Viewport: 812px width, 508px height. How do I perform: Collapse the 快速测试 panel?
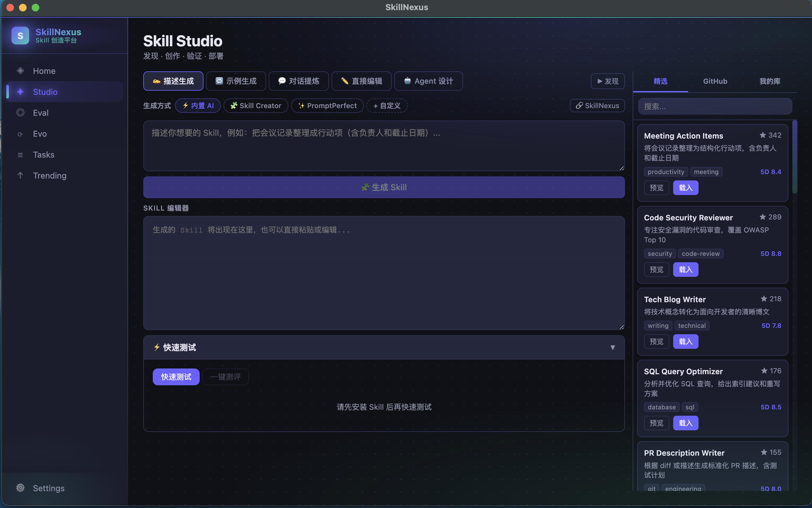pos(613,348)
